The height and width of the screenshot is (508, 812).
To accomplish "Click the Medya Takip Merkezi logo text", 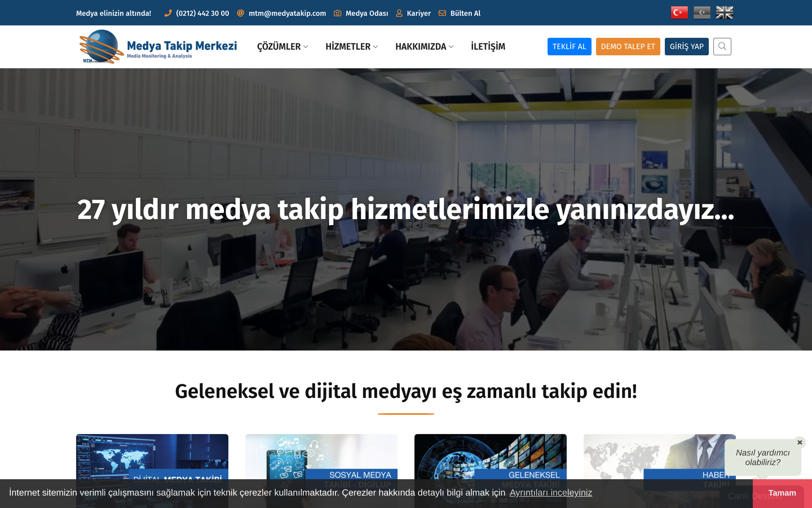I will tap(182, 46).
